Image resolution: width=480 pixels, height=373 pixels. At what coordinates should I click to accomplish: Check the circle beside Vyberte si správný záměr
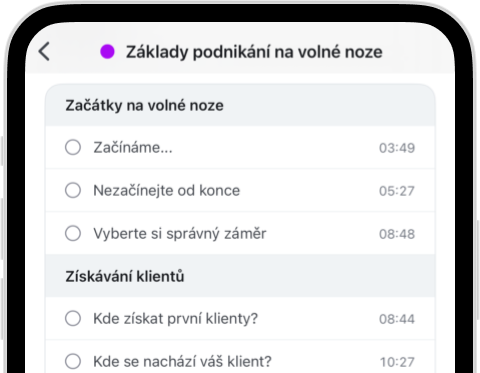[73, 233]
